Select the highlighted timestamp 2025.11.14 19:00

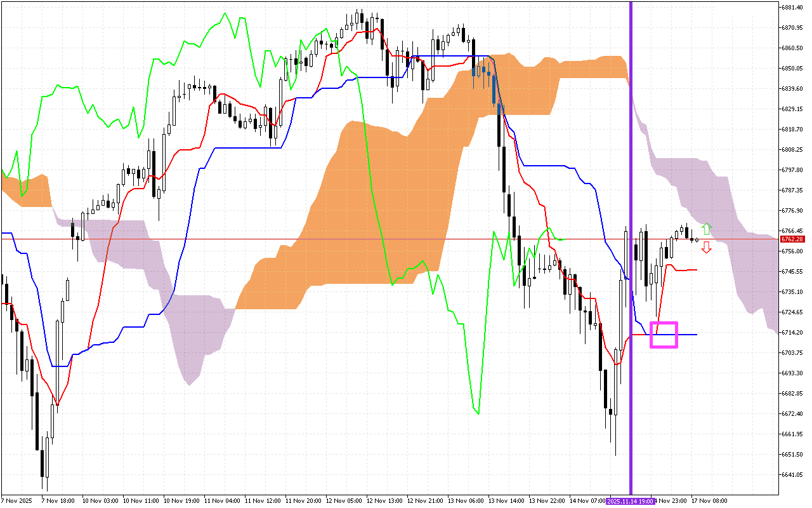631,500
